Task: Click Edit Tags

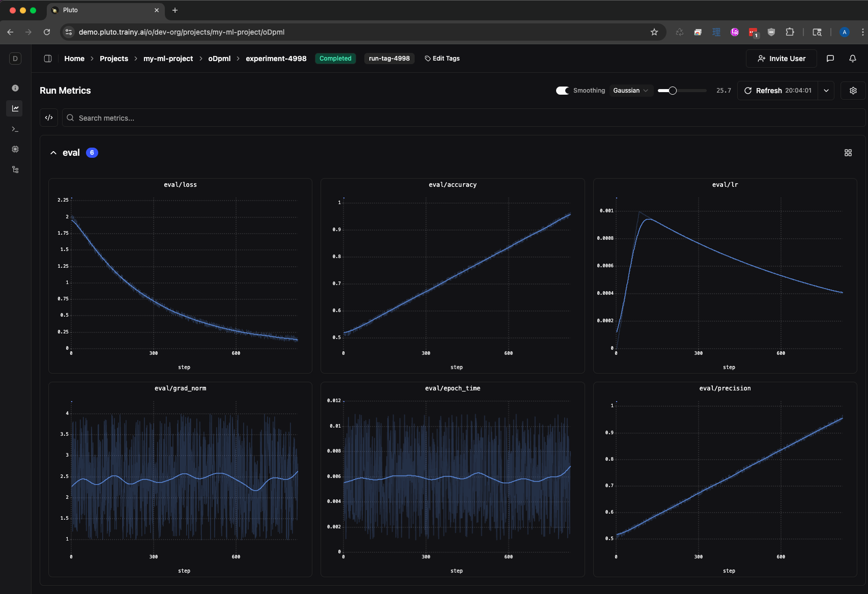Action: (x=442, y=59)
